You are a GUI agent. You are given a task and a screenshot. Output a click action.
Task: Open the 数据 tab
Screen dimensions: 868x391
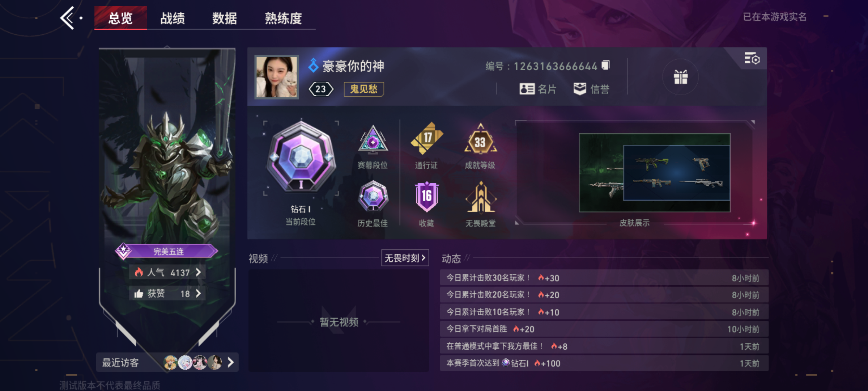224,18
